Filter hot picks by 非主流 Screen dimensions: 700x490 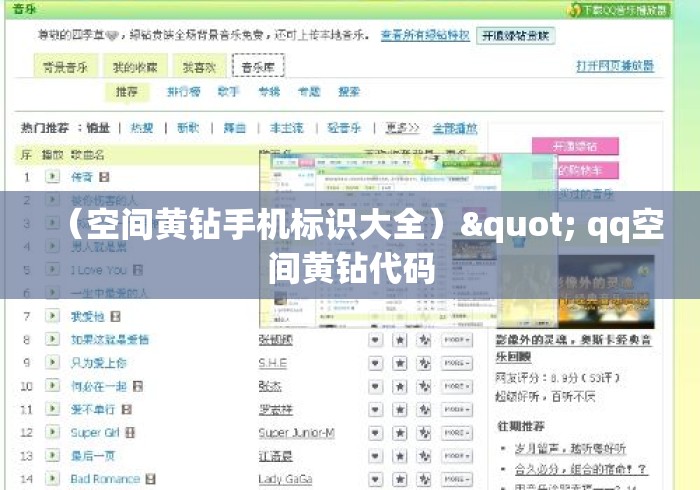[x=287, y=128]
